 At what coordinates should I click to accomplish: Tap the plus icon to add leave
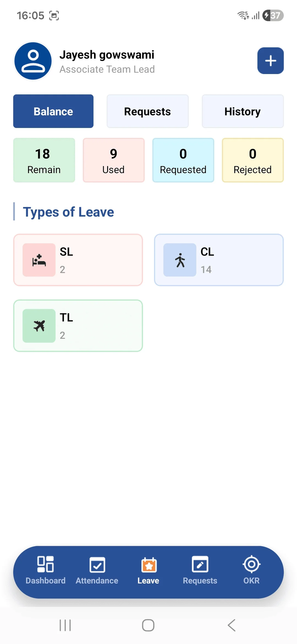pyautogui.click(x=270, y=61)
